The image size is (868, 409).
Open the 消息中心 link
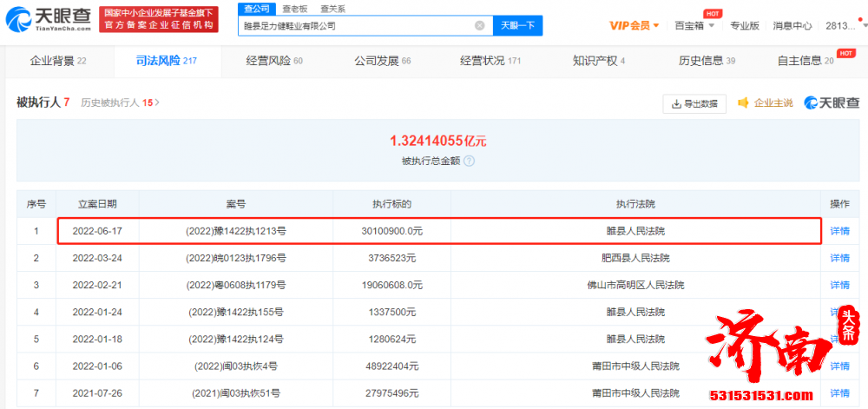click(792, 25)
